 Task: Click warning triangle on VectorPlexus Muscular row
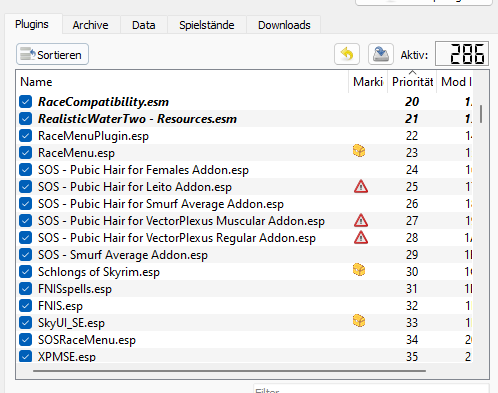(x=361, y=221)
